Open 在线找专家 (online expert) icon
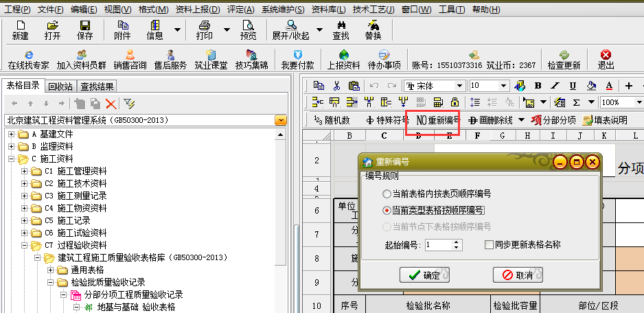The image size is (644, 313). 28,60
